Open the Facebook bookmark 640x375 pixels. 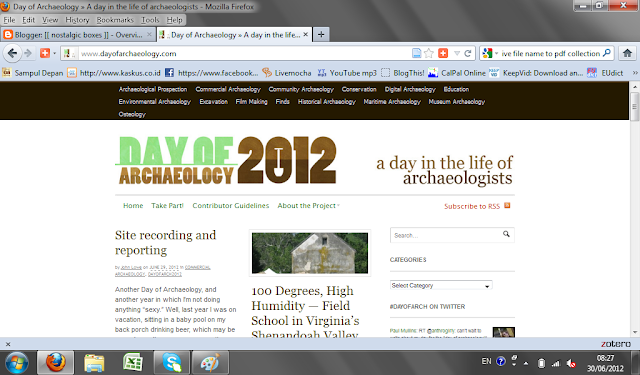point(212,73)
